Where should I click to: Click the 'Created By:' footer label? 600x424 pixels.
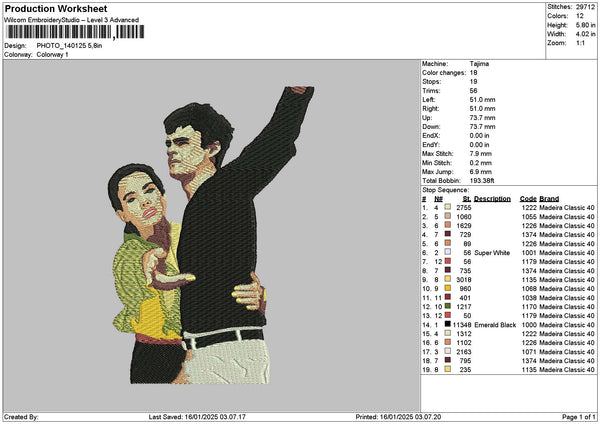(21, 417)
